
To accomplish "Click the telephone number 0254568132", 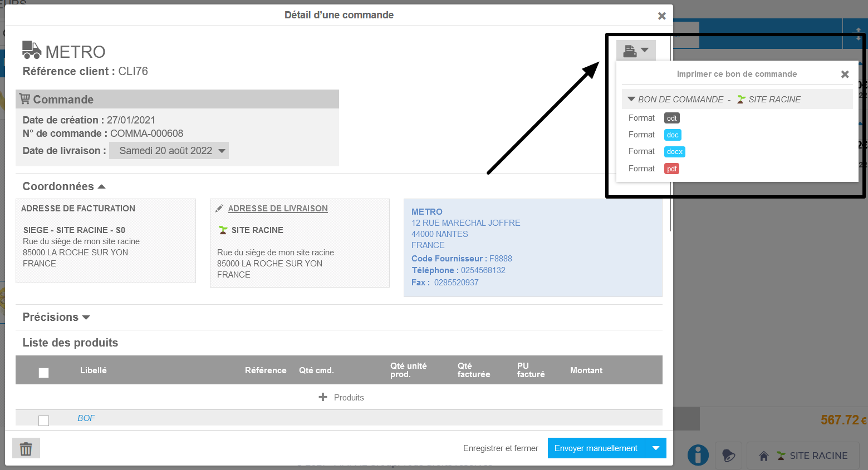I will tap(483, 270).
